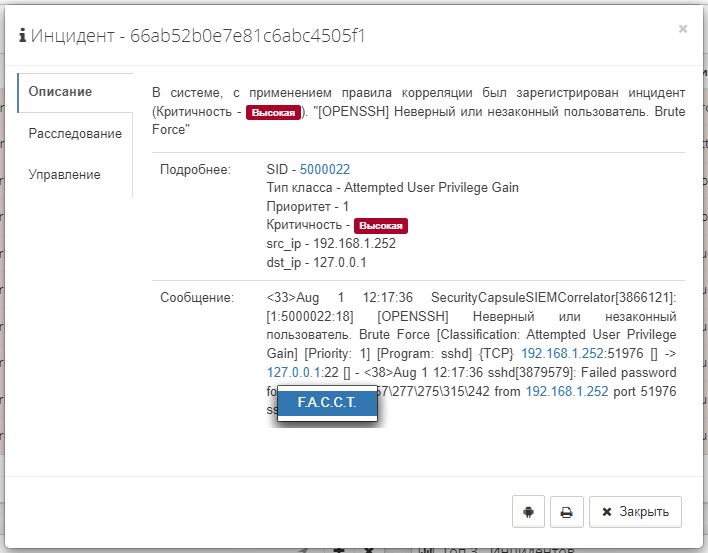The width and height of the screenshot is (708, 553).
Task: Open SID link 5000022
Action: click(325, 169)
